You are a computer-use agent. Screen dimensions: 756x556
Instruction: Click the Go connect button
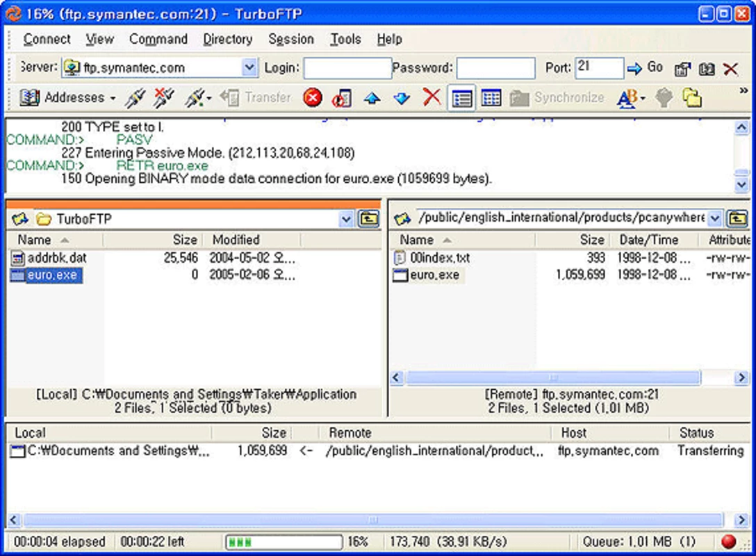point(645,68)
